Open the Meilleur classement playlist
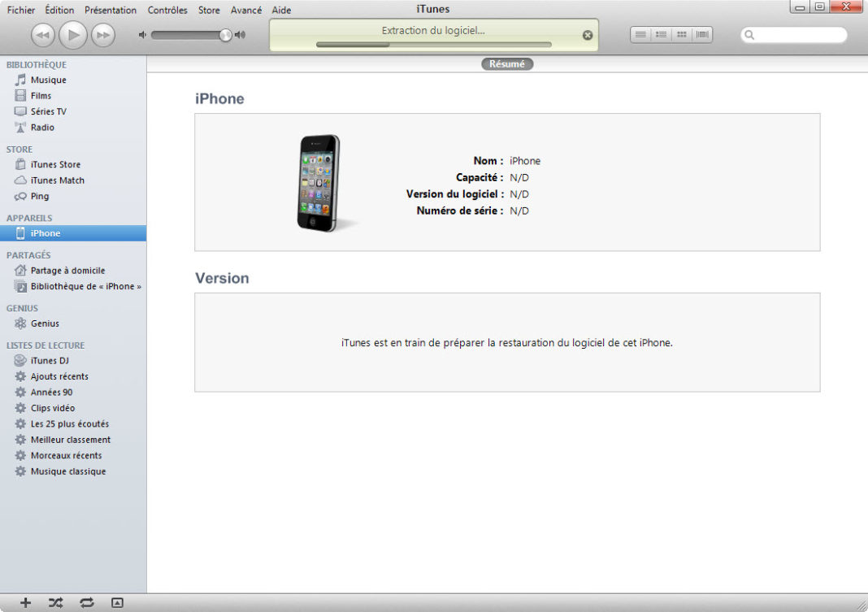 (73, 440)
